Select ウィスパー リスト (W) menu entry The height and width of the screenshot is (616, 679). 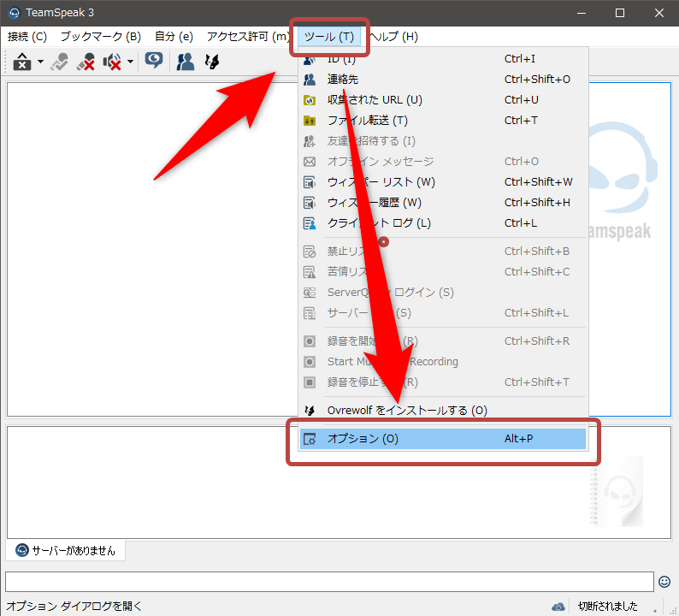click(443, 182)
